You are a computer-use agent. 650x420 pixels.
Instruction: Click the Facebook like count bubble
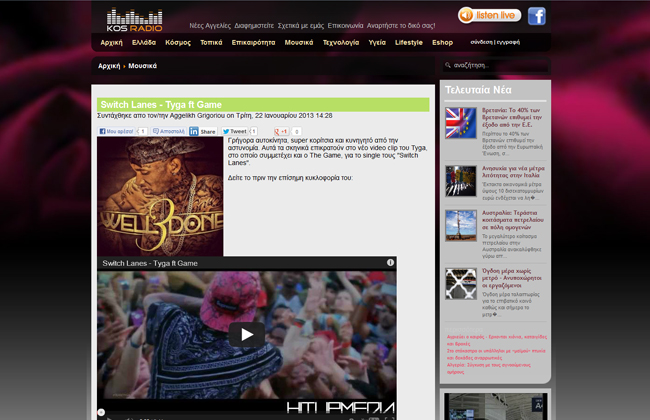[x=142, y=131]
